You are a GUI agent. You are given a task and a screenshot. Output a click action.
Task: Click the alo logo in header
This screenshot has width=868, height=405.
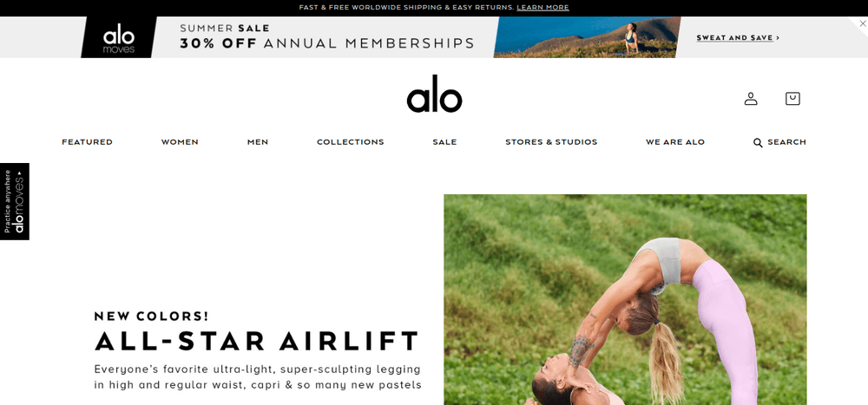coord(434,94)
